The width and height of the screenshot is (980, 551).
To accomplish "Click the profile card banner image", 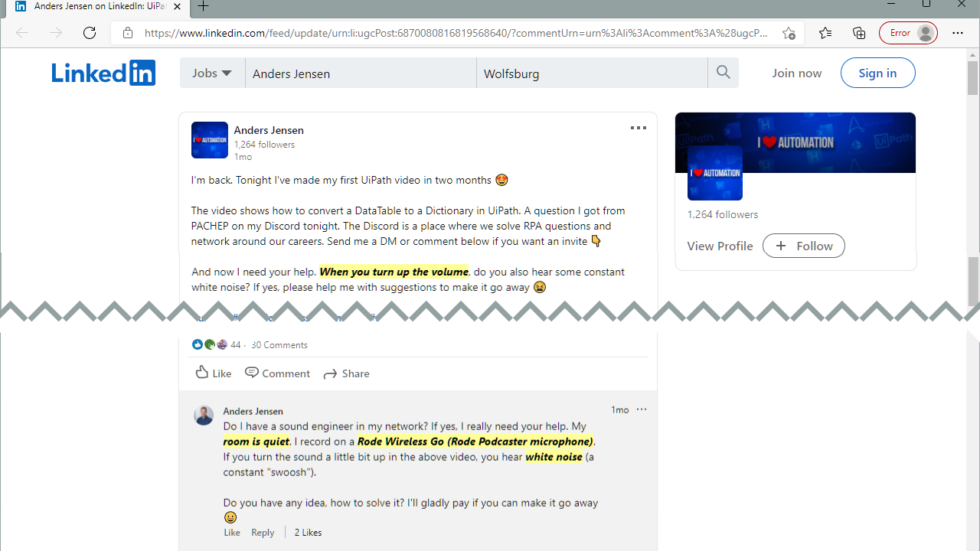I will click(795, 142).
